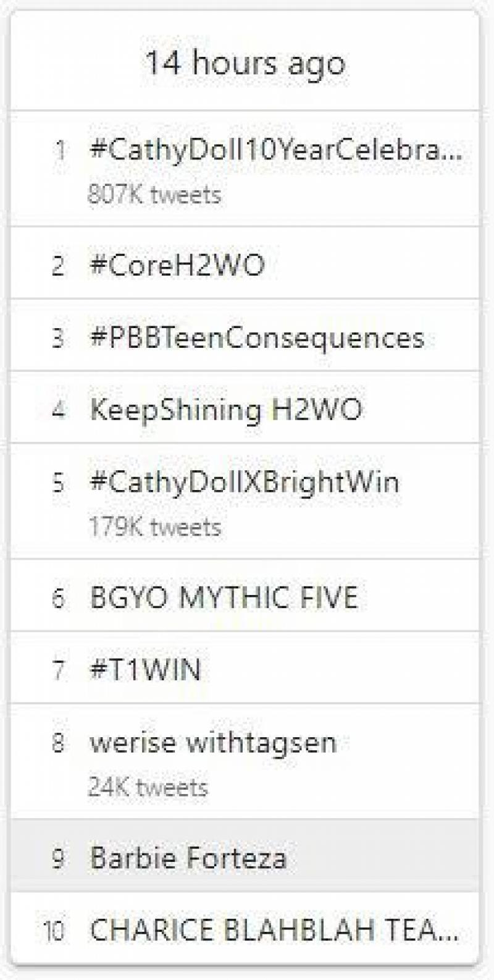Open the #CathyDoll10YearCelebra… trending hashtag
The width and height of the screenshot is (494, 980).
coord(275,150)
